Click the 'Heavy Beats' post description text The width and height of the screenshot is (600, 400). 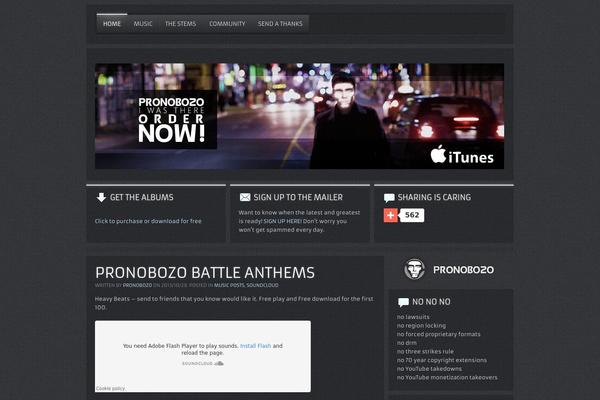[234, 303]
